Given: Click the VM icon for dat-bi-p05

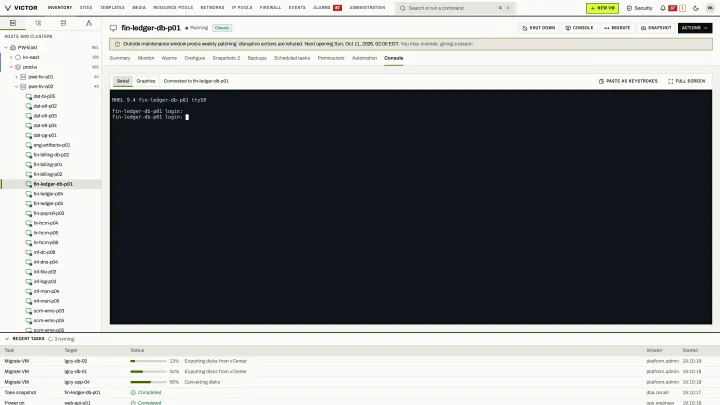Looking at the screenshot, I should tap(29, 96).
